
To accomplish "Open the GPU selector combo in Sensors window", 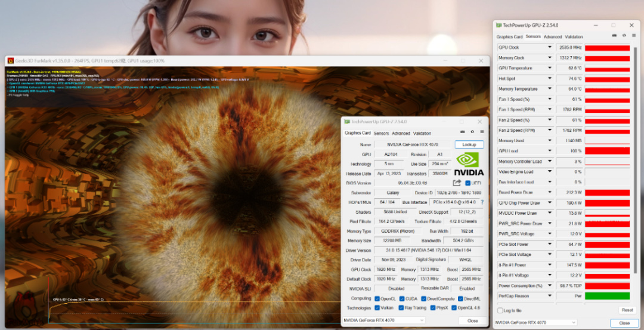I will point(535,323).
